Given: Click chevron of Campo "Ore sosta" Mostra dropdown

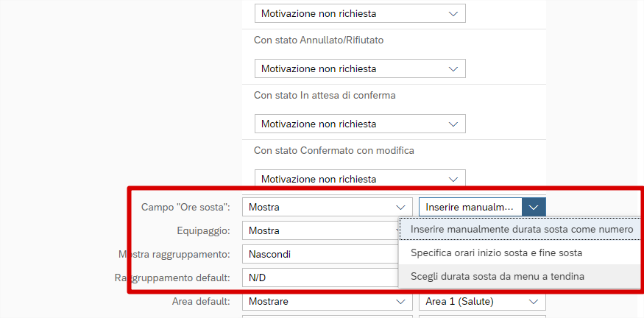Looking at the screenshot, I should coord(400,207).
